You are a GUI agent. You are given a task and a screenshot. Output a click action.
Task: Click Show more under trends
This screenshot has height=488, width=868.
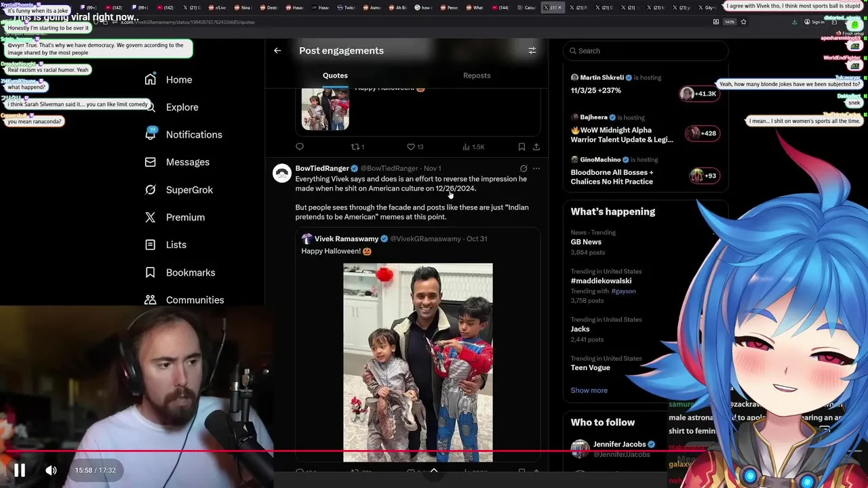[x=589, y=390]
